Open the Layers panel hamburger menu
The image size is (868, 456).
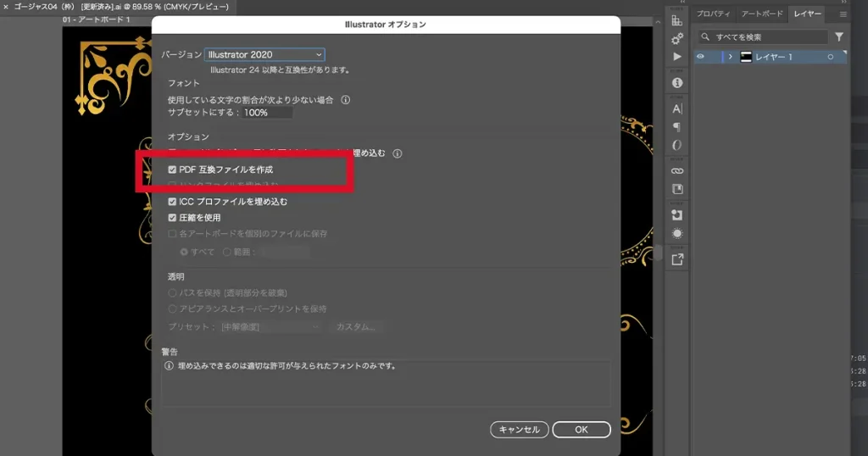[x=843, y=14]
